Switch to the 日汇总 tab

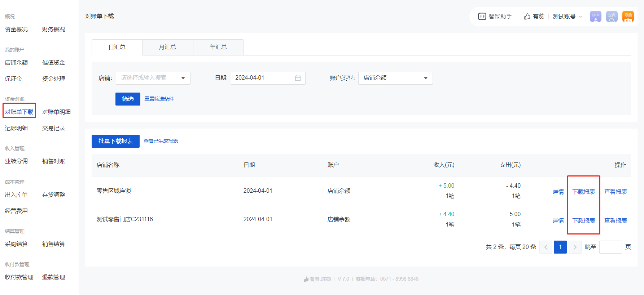(x=117, y=47)
